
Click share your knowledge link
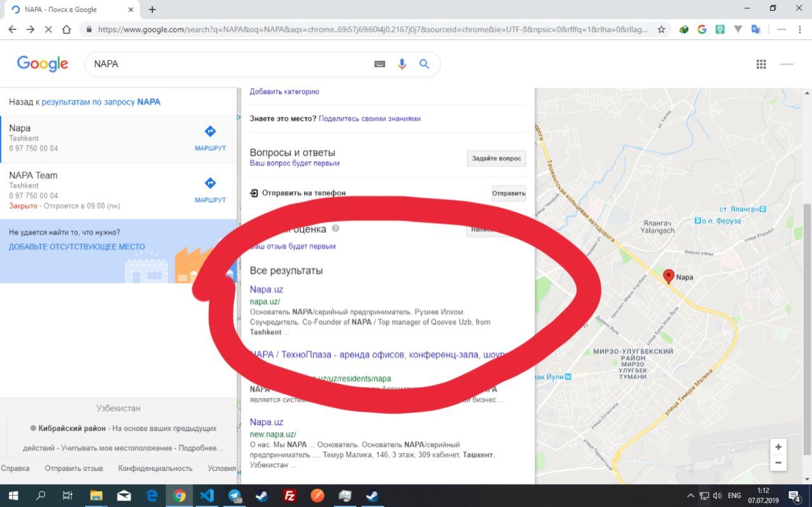[369, 119]
